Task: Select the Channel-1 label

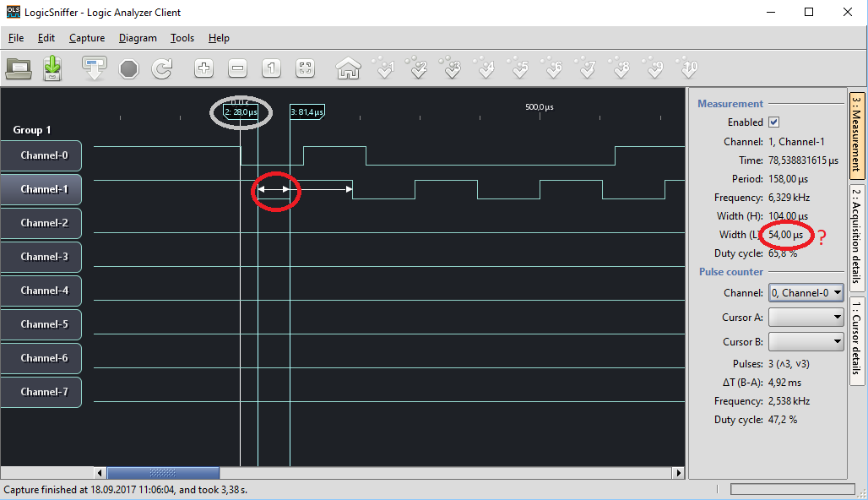Action: tap(41, 189)
